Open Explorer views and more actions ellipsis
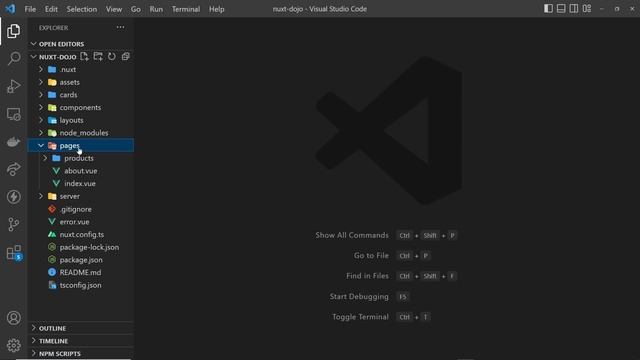Image resolution: width=640 pixels, height=360 pixels. (120, 27)
